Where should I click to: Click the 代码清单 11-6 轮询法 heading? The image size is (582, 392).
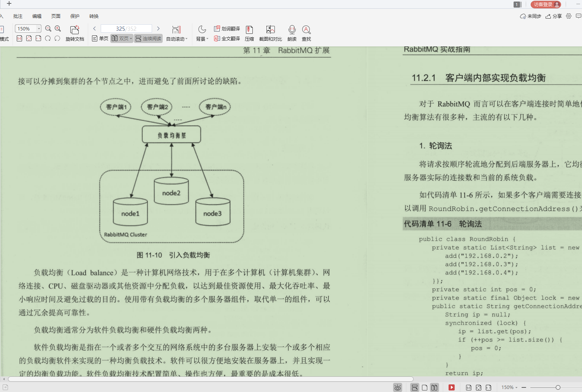(x=443, y=224)
